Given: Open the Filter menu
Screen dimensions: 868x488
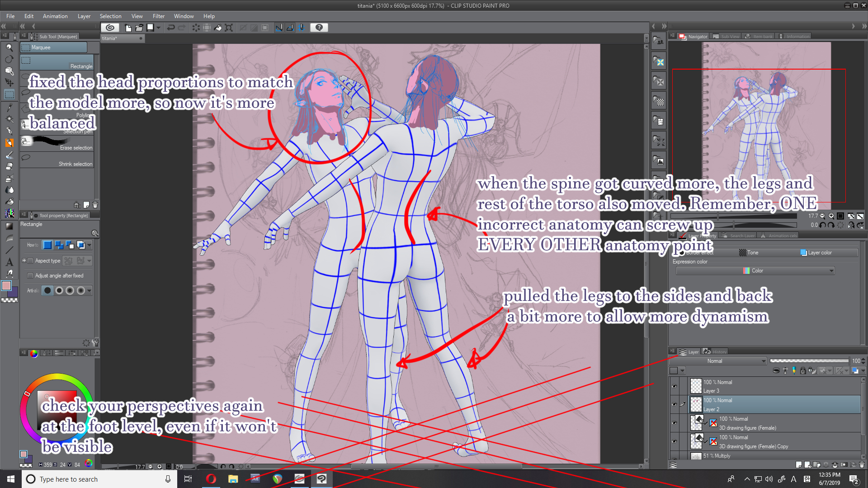Looking at the screenshot, I should [158, 16].
